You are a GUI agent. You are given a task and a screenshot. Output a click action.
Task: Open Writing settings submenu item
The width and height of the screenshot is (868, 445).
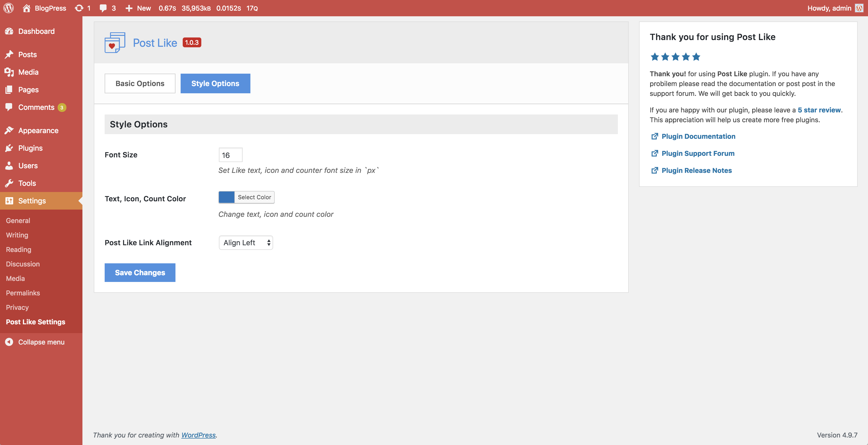pyautogui.click(x=17, y=235)
